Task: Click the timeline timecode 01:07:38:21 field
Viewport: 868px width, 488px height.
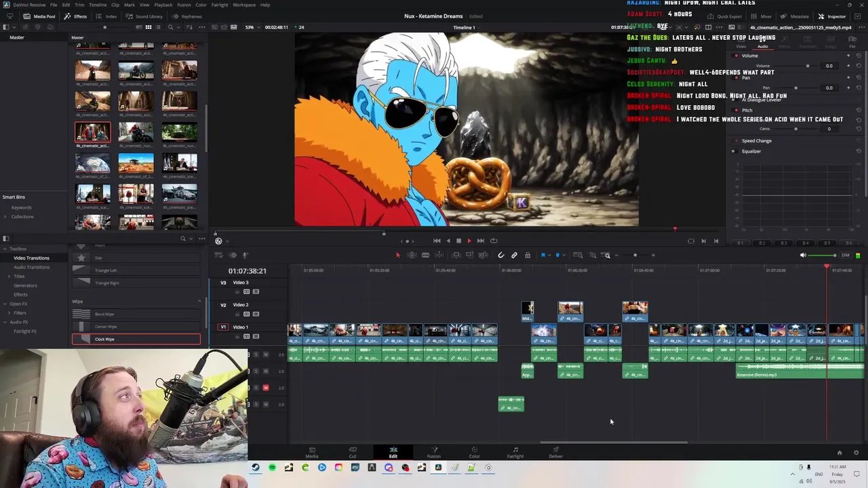Action: pyautogui.click(x=247, y=271)
